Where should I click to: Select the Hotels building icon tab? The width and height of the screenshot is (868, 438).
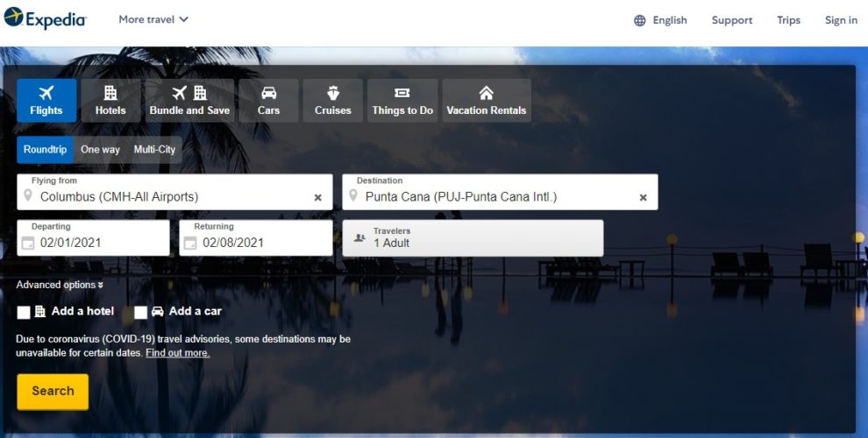(x=110, y=93)
